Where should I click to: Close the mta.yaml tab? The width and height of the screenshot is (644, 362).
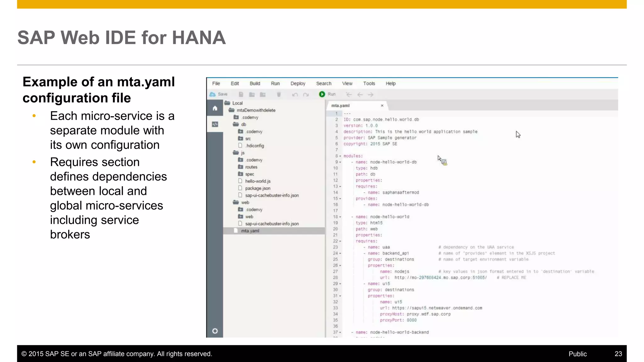(x=382, y=106)
